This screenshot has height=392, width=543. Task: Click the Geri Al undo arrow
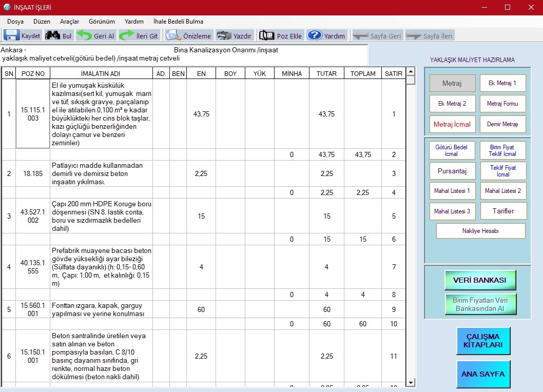click(84, 35)
